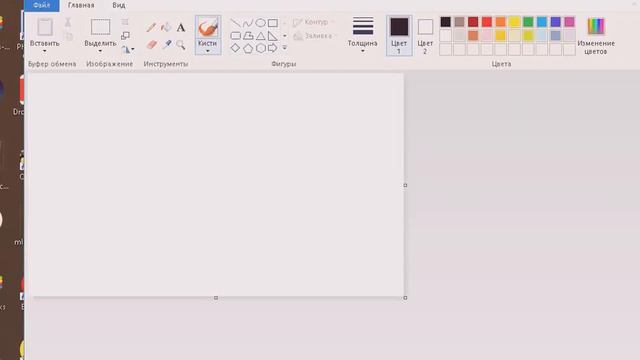Screen dimensions: 640x360
Task: Pick the green color swatch
Action: pos(528,22)
